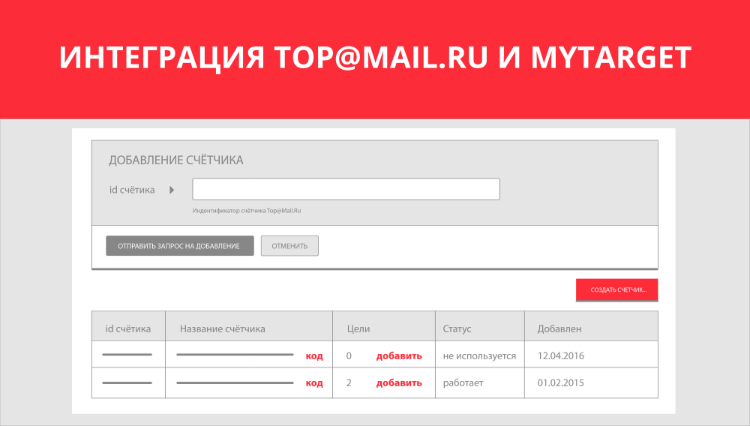Click the id счётика input field
The image size is (750, 426).
[x=346, y=189]
